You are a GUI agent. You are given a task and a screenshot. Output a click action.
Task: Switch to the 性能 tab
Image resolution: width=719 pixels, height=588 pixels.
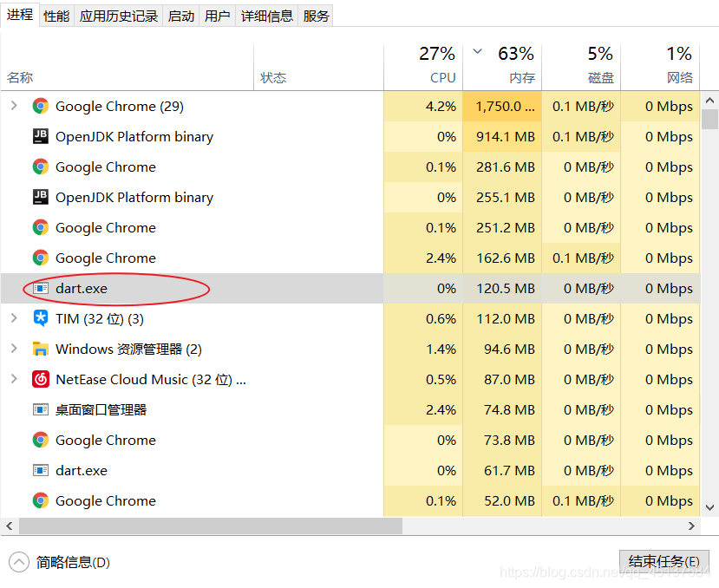pyautogui.click(x=56, y=15)
